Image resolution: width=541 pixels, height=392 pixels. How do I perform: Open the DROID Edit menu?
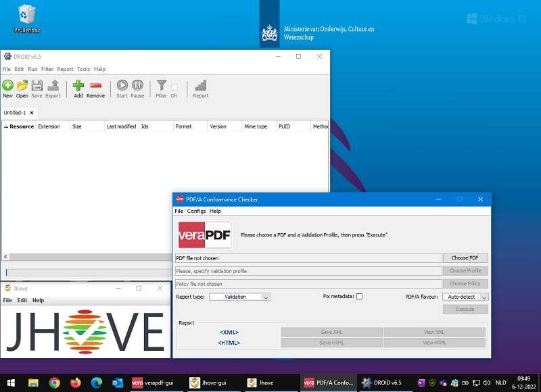click(19, 69)
